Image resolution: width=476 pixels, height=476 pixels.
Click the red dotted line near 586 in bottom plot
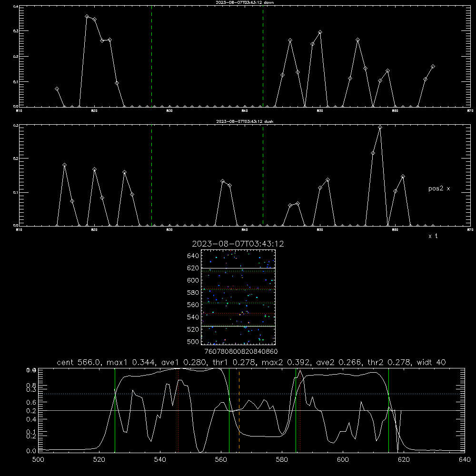(300, 410)
